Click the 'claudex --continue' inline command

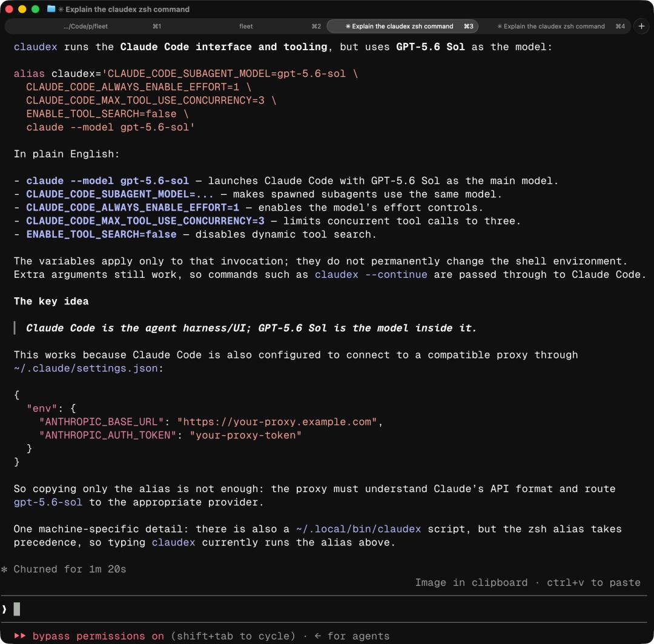coord(371,274)
